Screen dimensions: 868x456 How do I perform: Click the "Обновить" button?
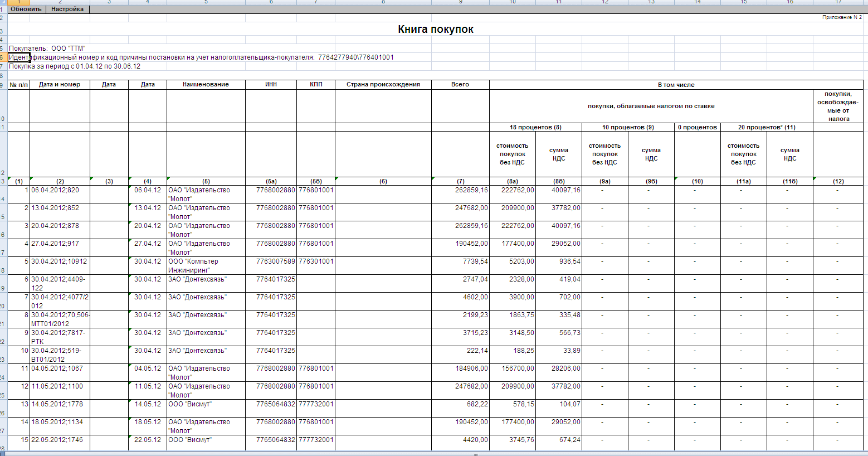26,9
